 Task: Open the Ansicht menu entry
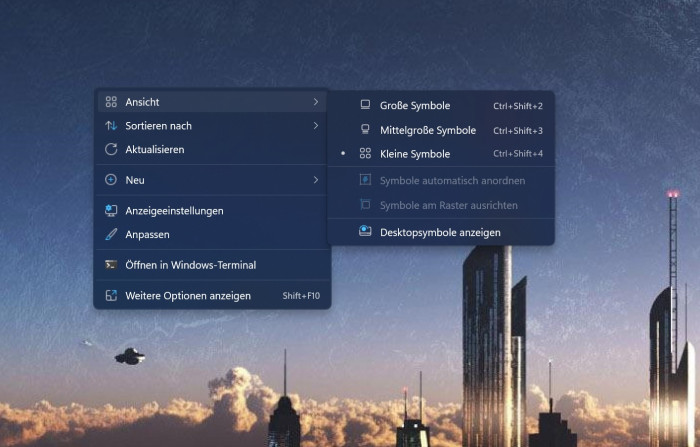coord(212,102)
